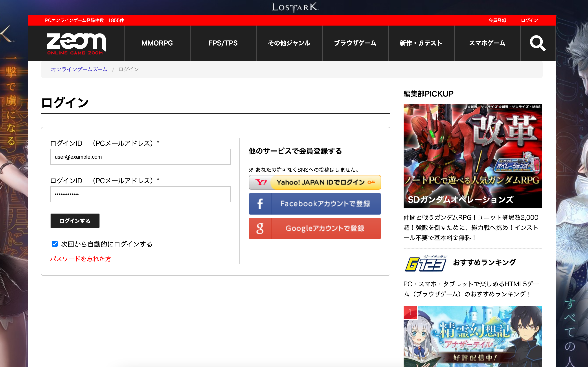588x367 pixels.
Task: Click the Yahoo Y! logo icon
Action: [261, 182]
